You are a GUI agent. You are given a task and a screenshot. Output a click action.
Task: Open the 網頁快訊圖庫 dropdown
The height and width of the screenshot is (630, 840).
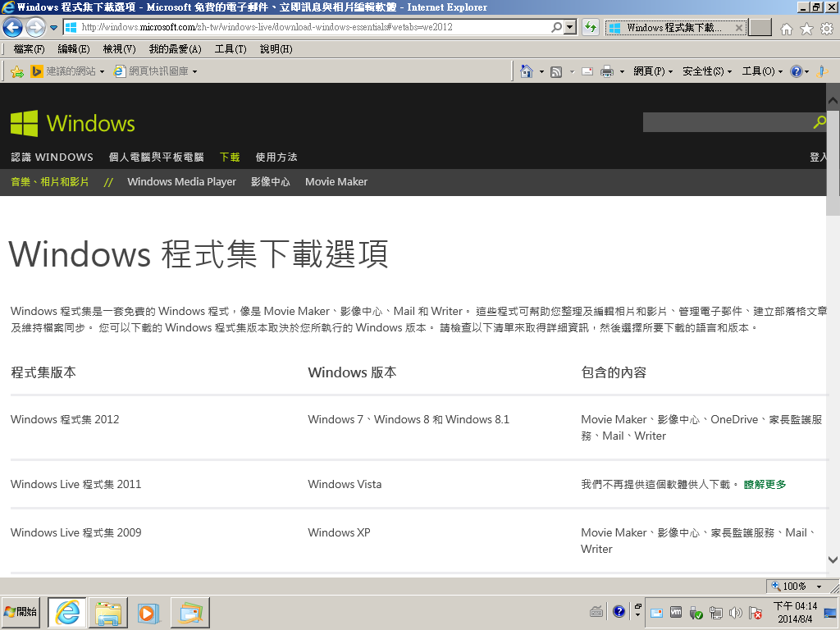[156, 71]
